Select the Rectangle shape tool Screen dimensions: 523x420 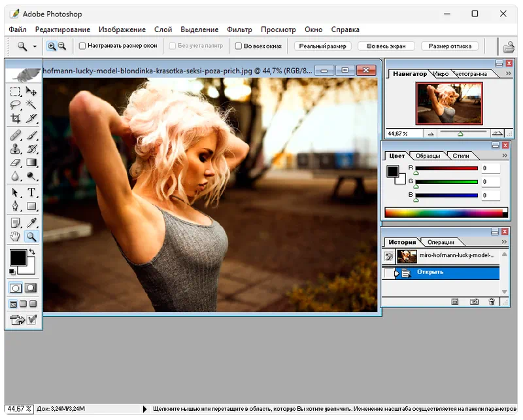[31, 206]
